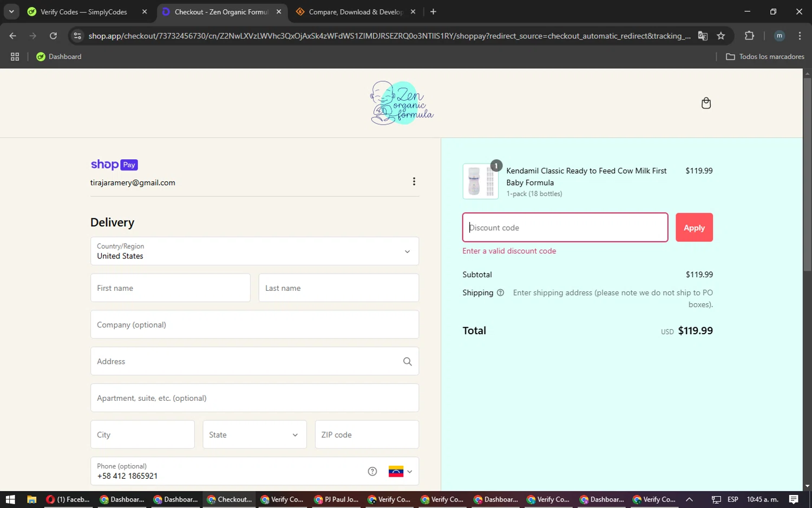Open the browser extensions menu
812x508 pixels.
(x=749, y=36)
